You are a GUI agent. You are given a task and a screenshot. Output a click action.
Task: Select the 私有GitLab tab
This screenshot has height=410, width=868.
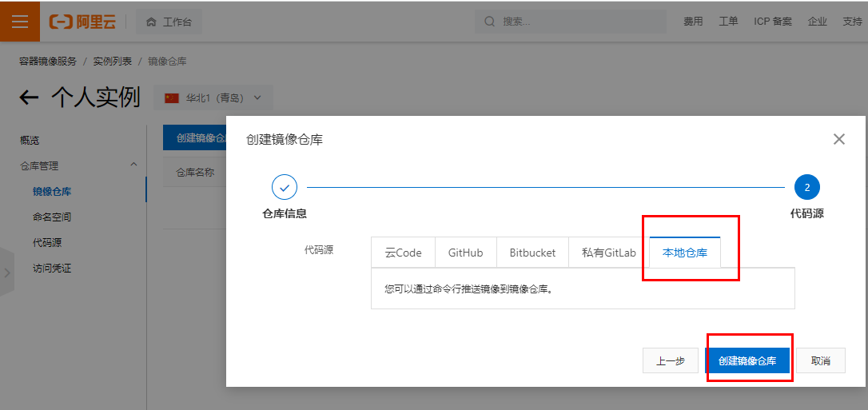pyautogui.click(x=608, y=253)
